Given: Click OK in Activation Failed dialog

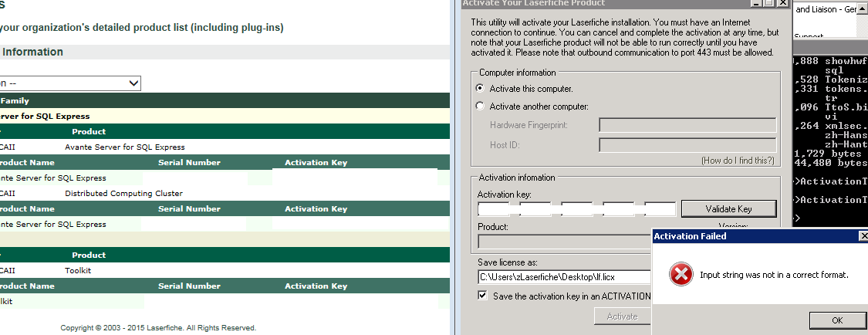Looking at the screenshot, I should 837,320.
